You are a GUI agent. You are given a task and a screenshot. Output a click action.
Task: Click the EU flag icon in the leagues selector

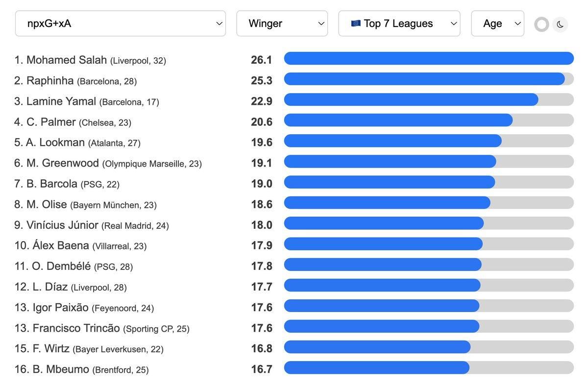coord(356,23)
